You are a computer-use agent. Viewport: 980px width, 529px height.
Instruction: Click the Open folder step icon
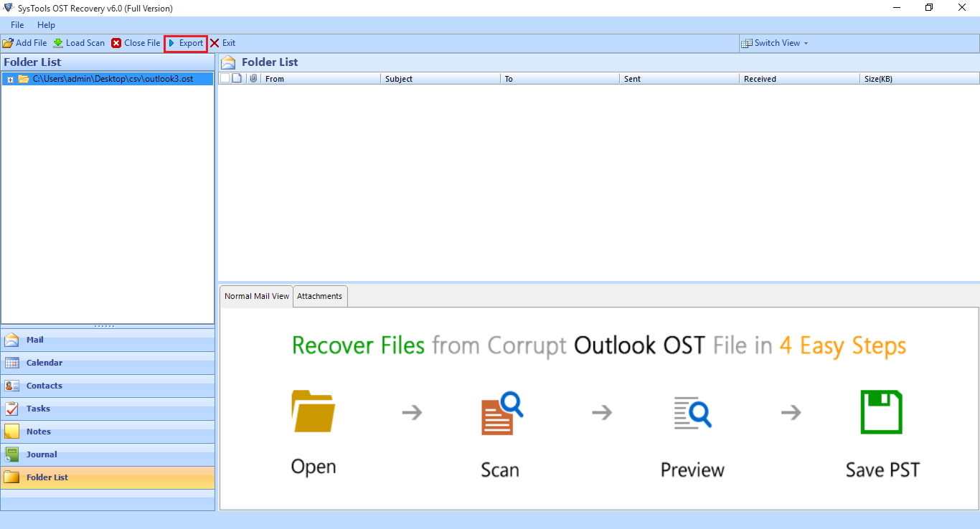[x=314, y=411]
